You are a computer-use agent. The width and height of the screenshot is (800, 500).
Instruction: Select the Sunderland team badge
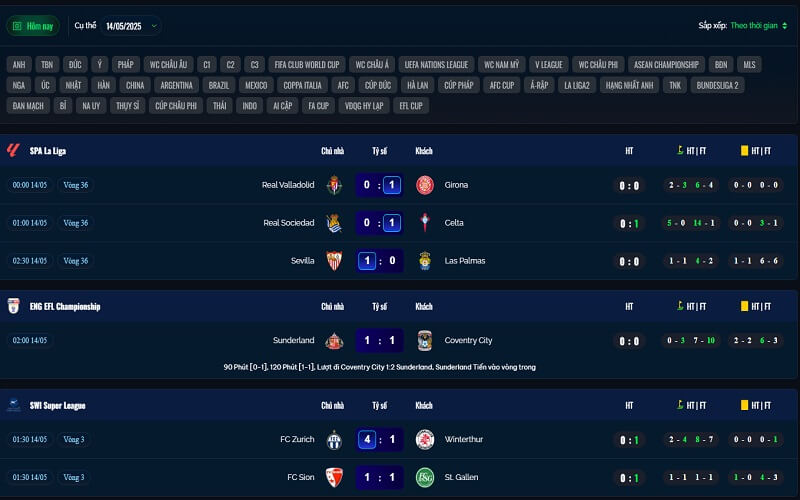334,340
